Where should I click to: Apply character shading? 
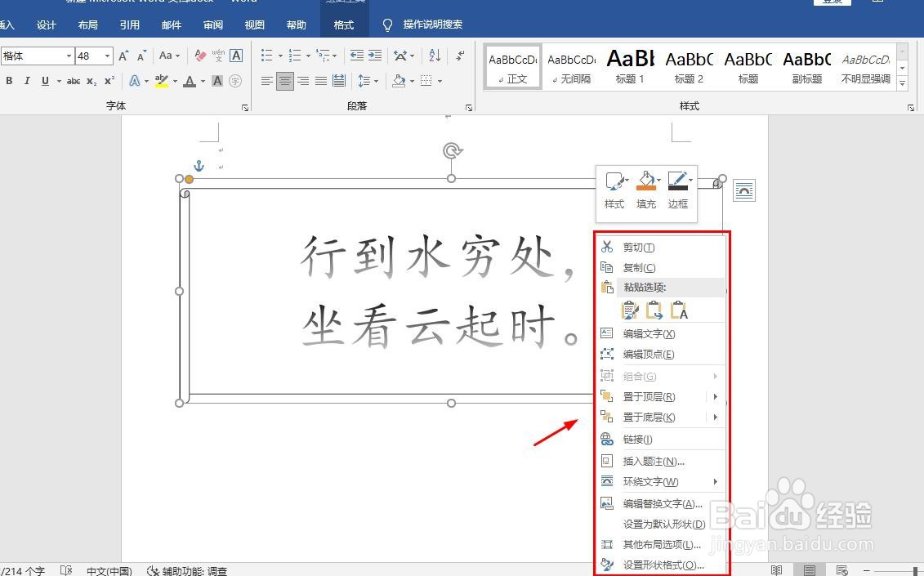217,81
